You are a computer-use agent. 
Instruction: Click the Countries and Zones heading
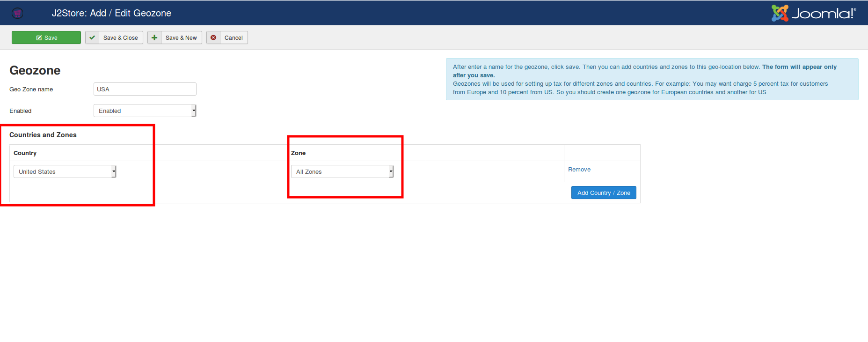[43, 135]
